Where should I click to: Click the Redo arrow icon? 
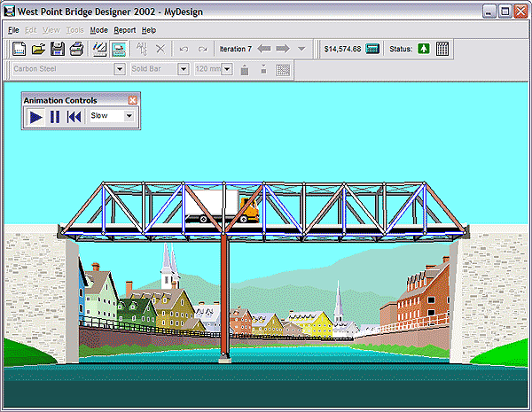203,49
